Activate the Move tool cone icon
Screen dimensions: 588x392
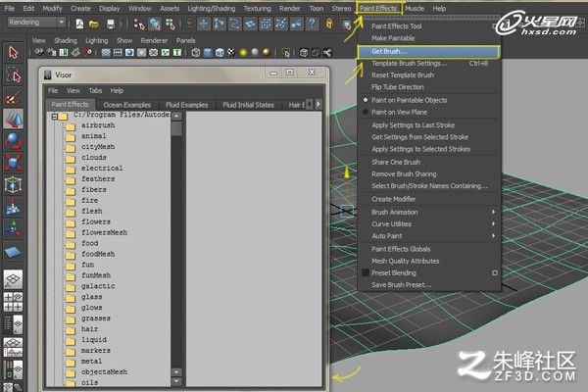coord(13,119)
